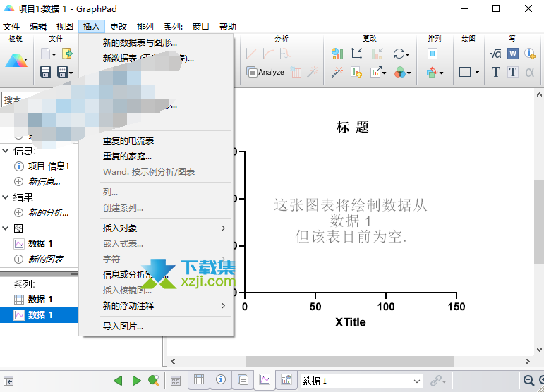The height and width of the screenshot is (392, 544).
Task: Click 新的分析... to add analysis
Action: tap(48, 213)
